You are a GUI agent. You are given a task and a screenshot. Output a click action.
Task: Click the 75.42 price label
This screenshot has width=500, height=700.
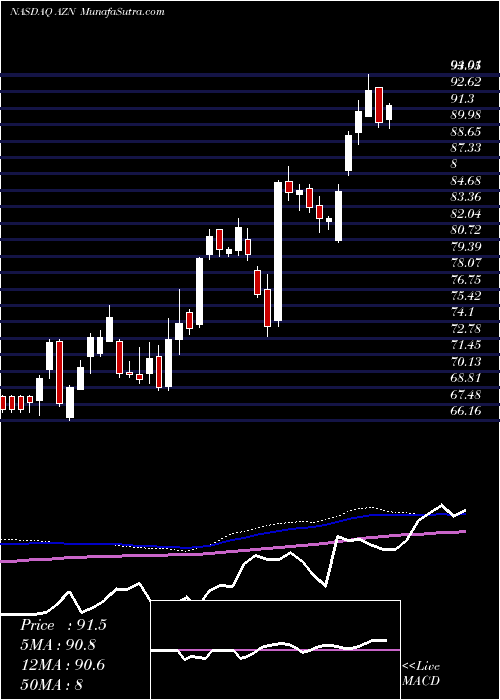click(x=466, y=296)
